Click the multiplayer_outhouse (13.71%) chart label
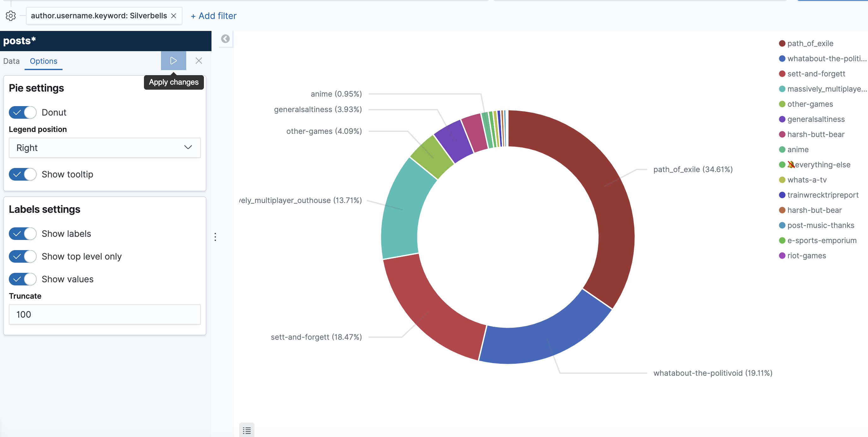The image size is (868, 437). coord(300,201)
